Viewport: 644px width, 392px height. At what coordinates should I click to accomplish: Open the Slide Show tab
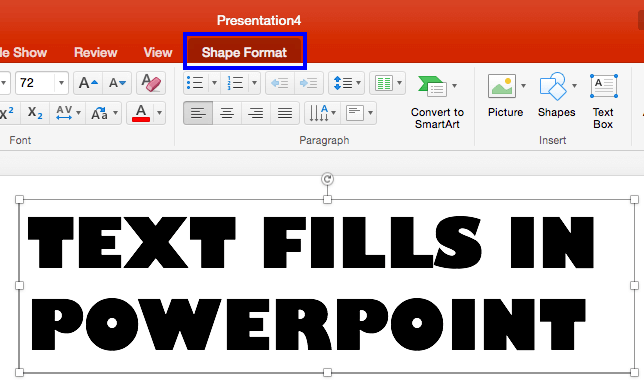23,52
